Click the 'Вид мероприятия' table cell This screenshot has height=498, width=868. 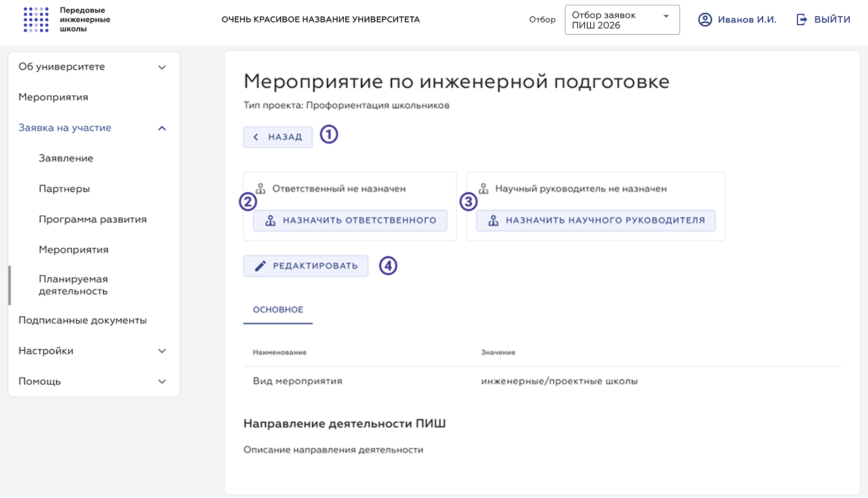pyautogui.click(x=298, y=381)
